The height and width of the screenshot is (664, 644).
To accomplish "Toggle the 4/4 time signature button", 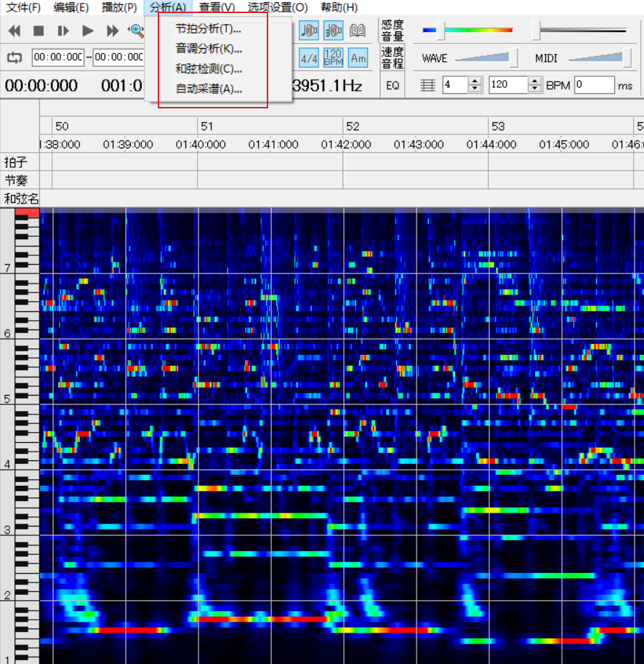I will coord(309,57).
